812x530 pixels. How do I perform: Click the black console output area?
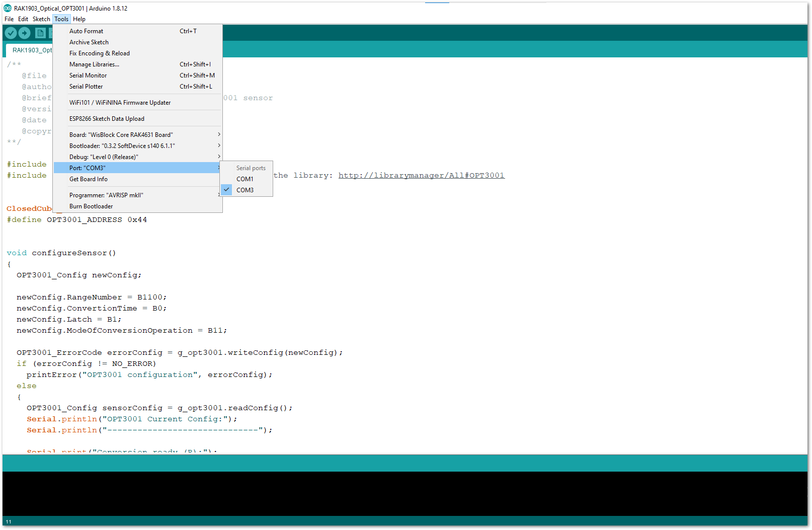click(x=405, y=493)
